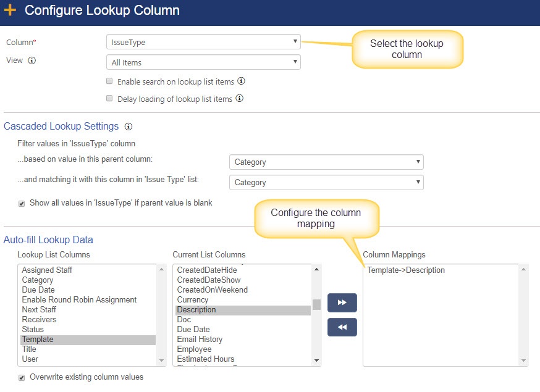The image size is (540, 392).
Task: Click info icon beside Delay loading option
Action: [x=239, y=98]
